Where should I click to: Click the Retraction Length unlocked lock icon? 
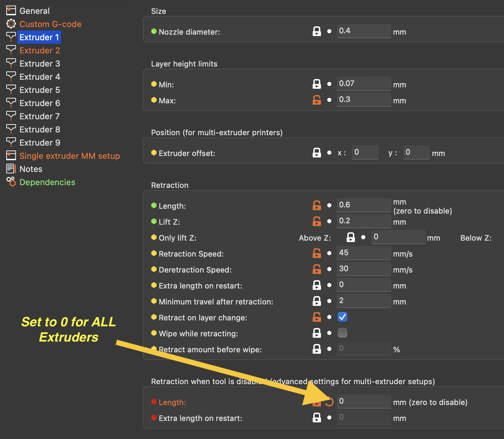point(317,205)
